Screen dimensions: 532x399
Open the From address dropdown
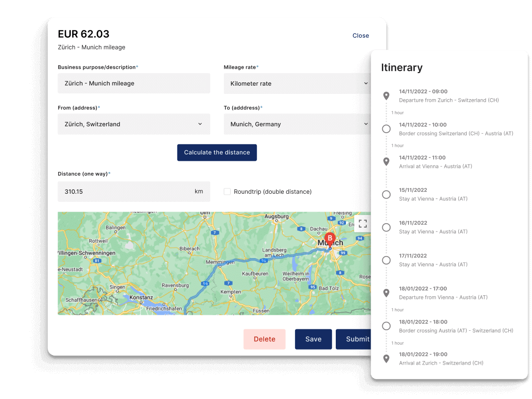(x=134, y=124)
